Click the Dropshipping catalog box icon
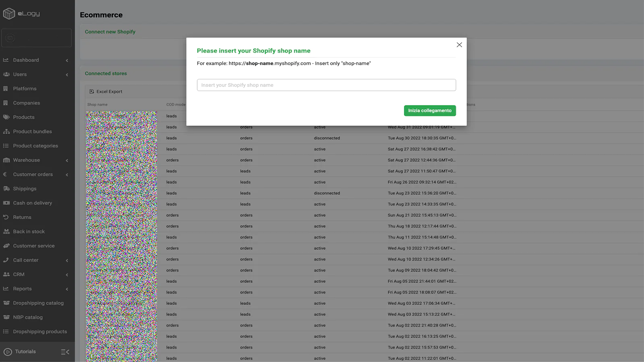 6,303
